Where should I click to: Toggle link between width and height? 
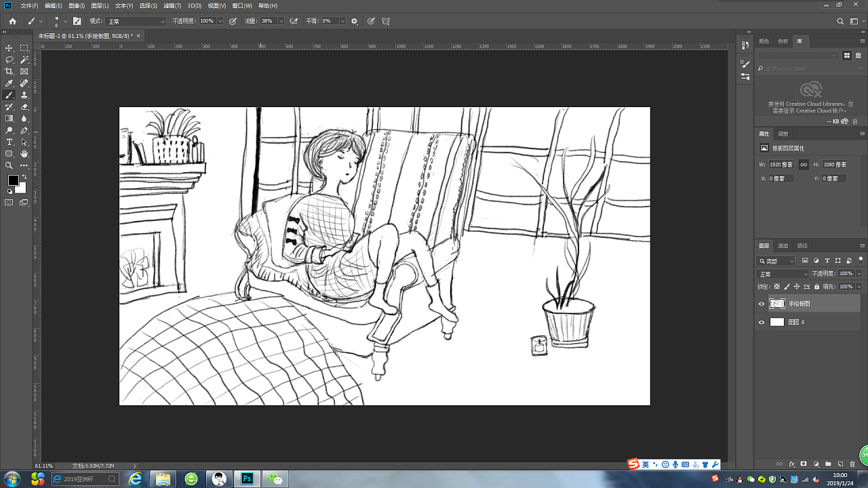(804, 165)
